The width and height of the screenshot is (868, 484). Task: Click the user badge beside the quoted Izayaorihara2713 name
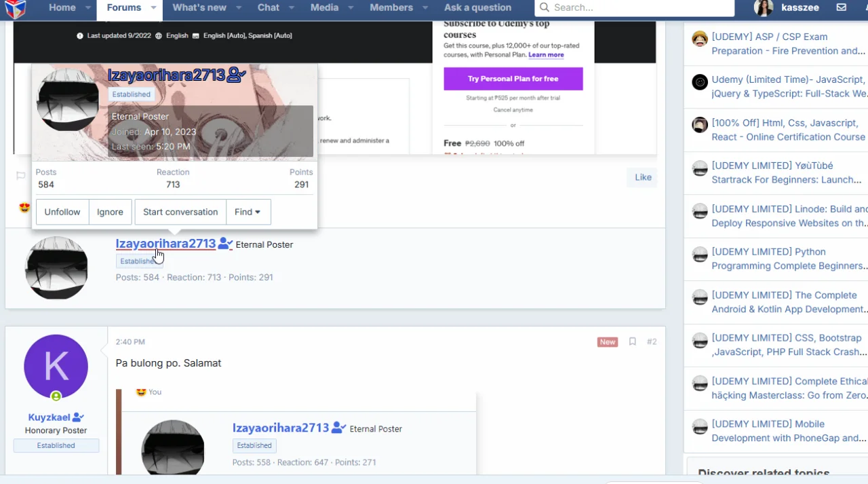(x=338, y=428)
